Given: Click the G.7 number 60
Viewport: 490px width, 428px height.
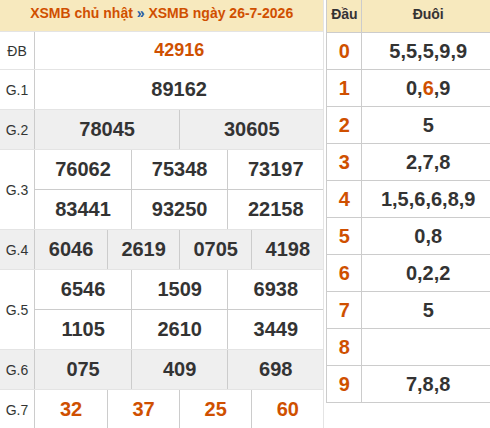Looking at the screenshot, I should point(287,409).
